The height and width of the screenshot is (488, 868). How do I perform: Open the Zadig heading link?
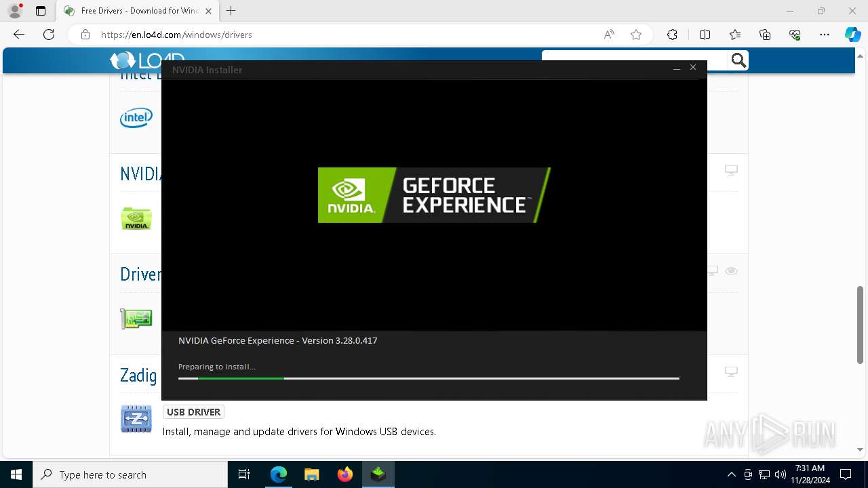click(138, 375)
